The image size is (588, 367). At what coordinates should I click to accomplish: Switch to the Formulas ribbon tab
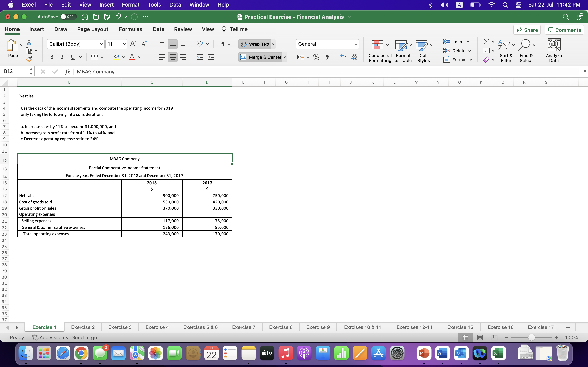pyautogui.click(x=130, y=29)
